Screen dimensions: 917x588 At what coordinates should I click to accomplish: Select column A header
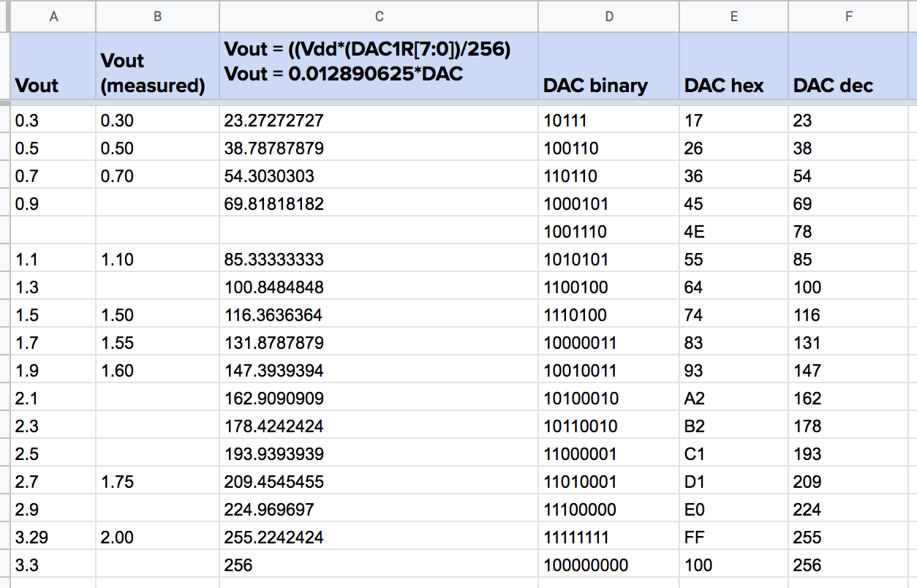(53, 17)
